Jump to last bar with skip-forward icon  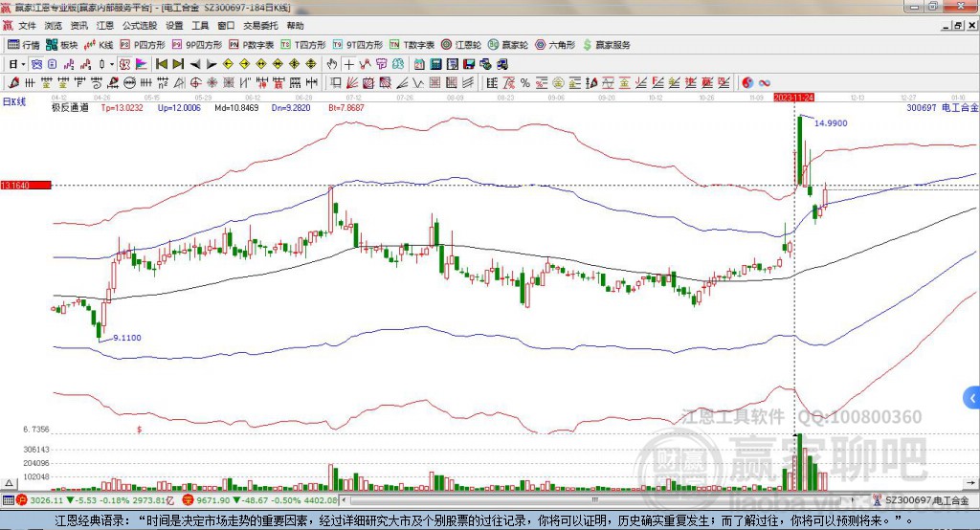coord(178,64)
